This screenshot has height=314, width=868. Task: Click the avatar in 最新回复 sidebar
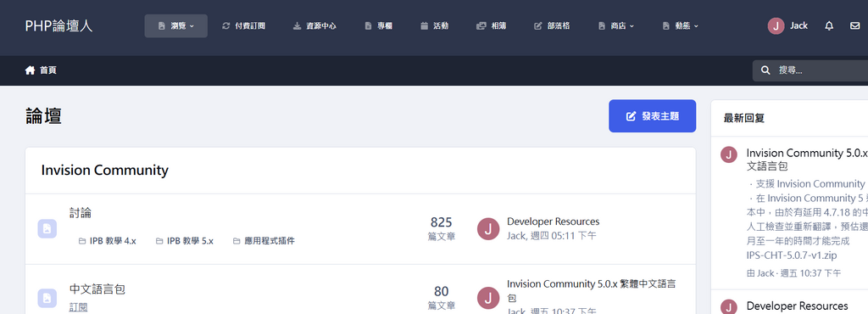point(729,154)
